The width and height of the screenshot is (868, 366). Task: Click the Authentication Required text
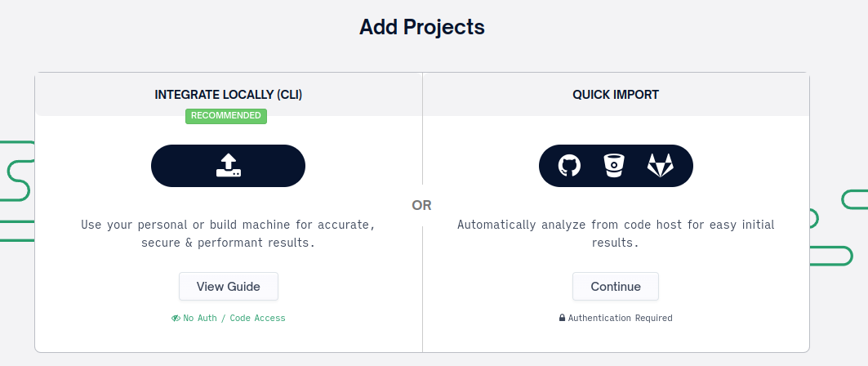tap(620, 318)
